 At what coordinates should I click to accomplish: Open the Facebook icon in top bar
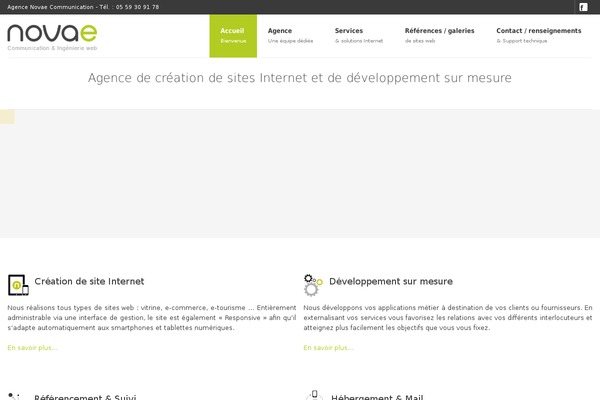pos(583,7)
